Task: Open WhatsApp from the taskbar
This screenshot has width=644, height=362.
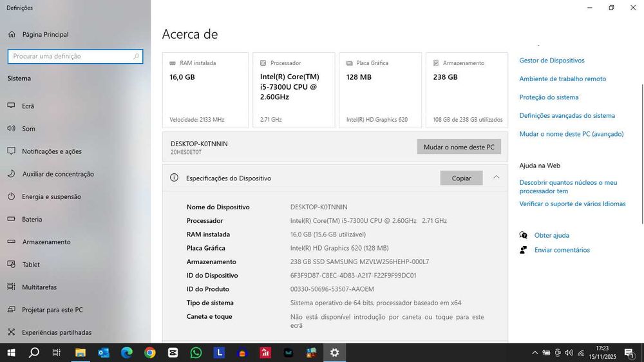Action: point(196,352)
